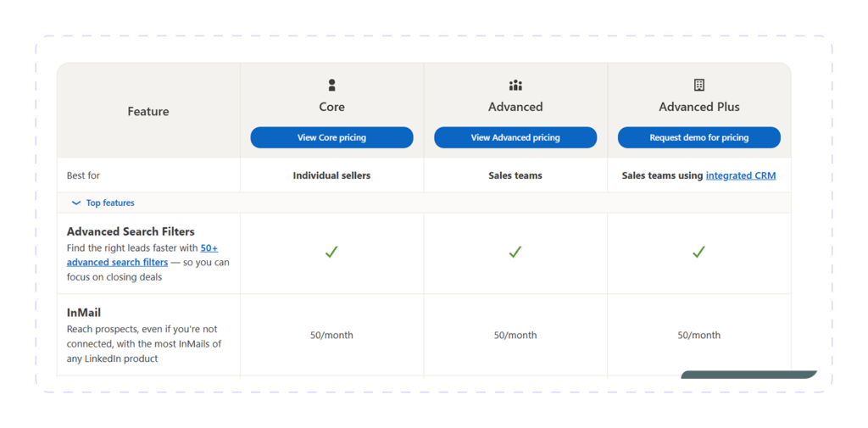This screenshot has width=868, height=428.
Task: Click the Advanced Search Filters feature title
Action: (131, 231)
